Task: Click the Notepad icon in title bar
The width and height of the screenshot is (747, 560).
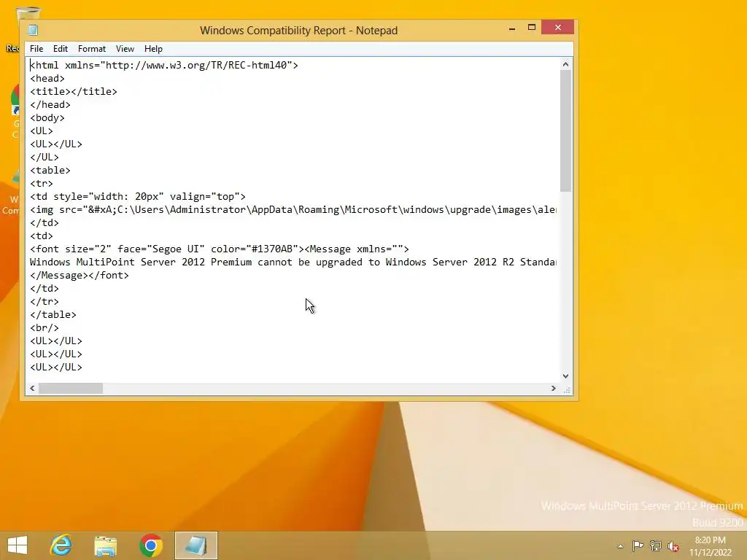Action: [33, 30]
